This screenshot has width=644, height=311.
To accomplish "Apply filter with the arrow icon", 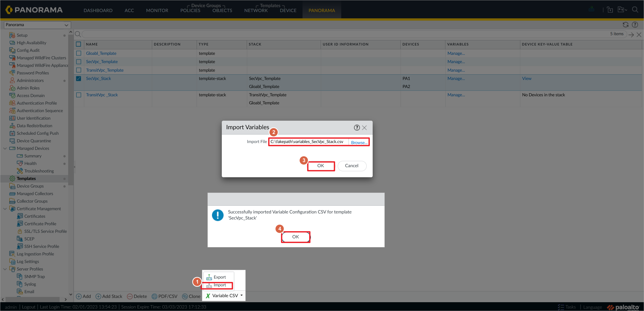I will pos(631,35).
